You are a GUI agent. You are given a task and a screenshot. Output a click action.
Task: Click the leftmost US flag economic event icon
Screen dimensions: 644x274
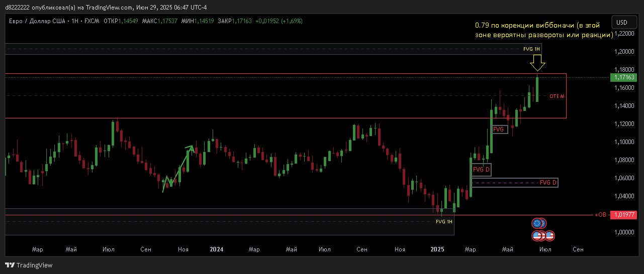(x=537, y=235)
